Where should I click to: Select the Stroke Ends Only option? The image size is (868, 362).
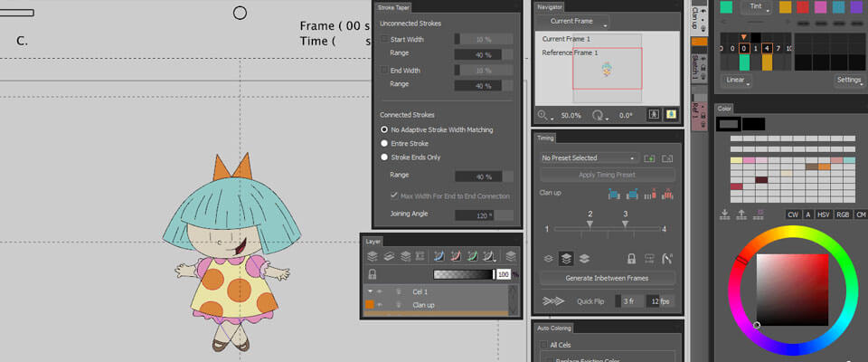tap(384, 157)
